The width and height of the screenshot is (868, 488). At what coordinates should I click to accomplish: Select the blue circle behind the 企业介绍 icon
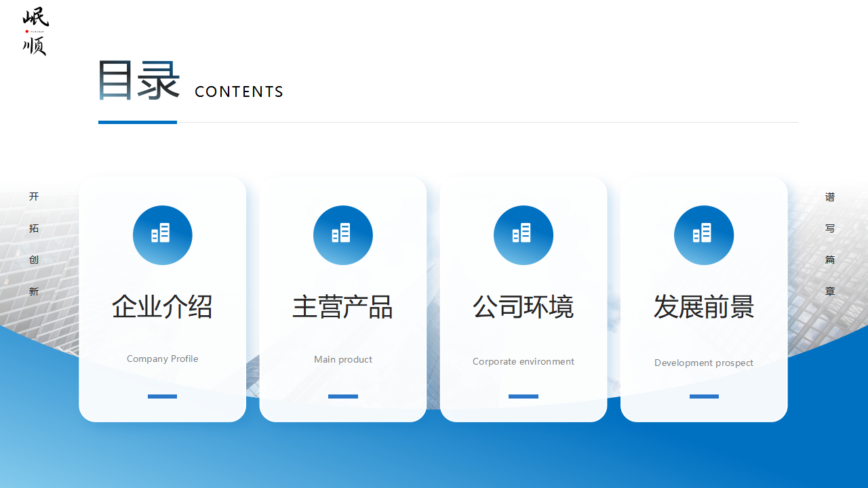click(x=162, y=235)
